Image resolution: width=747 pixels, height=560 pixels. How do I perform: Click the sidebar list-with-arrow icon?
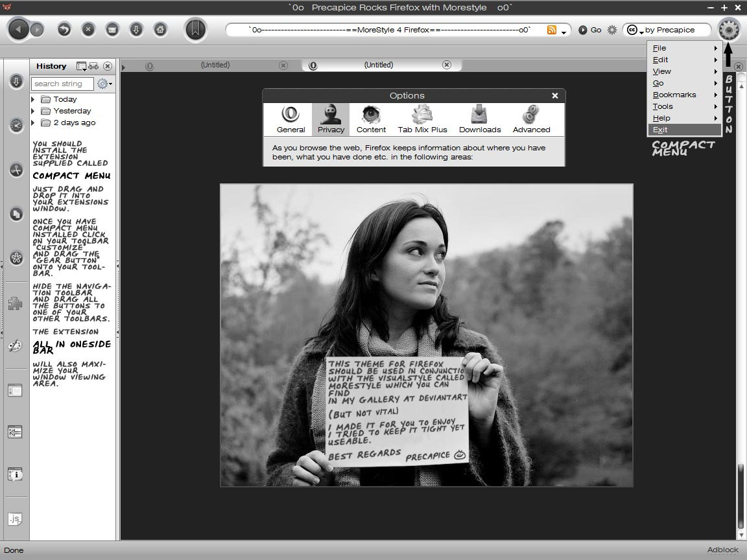16,432
